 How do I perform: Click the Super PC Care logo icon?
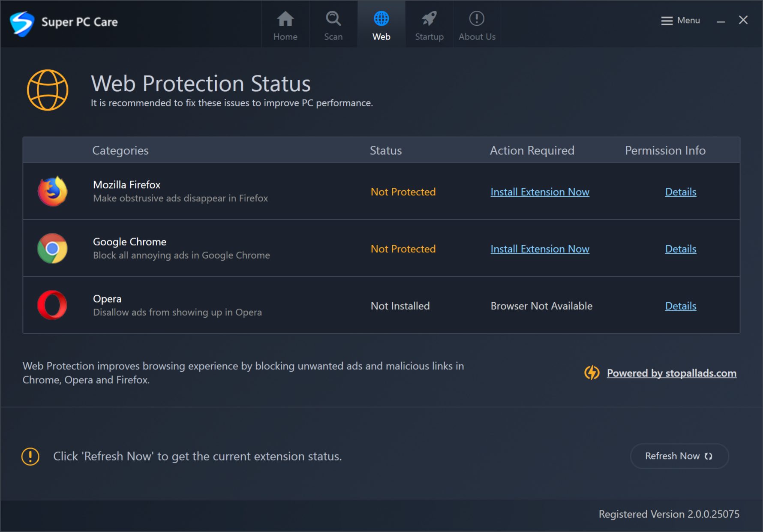[x=22, y=24]
